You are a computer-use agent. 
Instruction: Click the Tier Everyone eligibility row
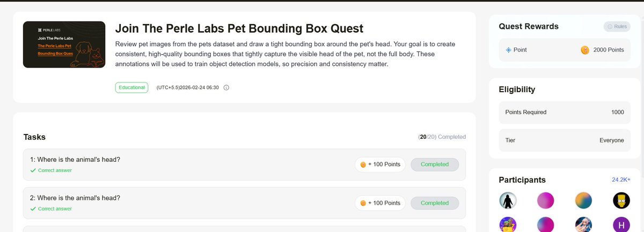[565, 140]
